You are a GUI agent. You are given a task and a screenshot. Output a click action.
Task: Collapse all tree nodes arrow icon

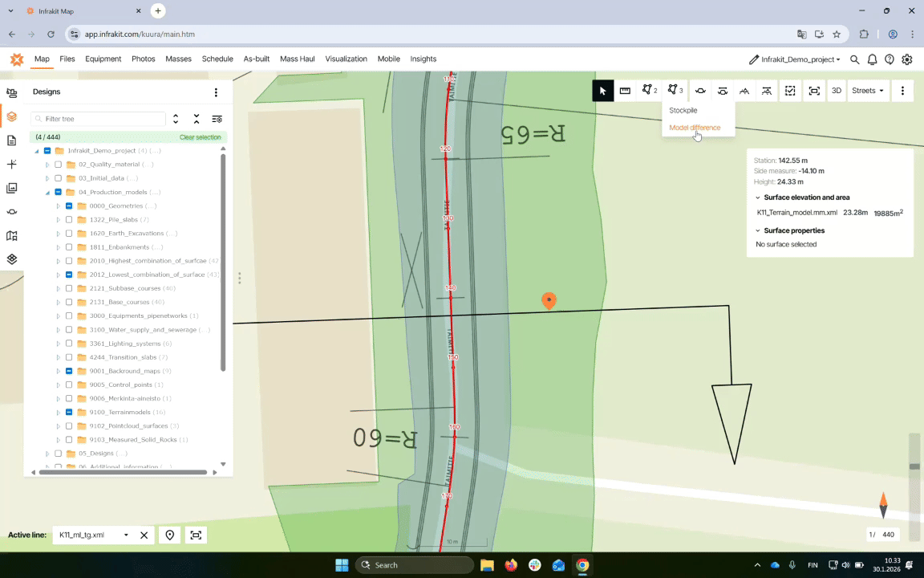coord(197,119)
